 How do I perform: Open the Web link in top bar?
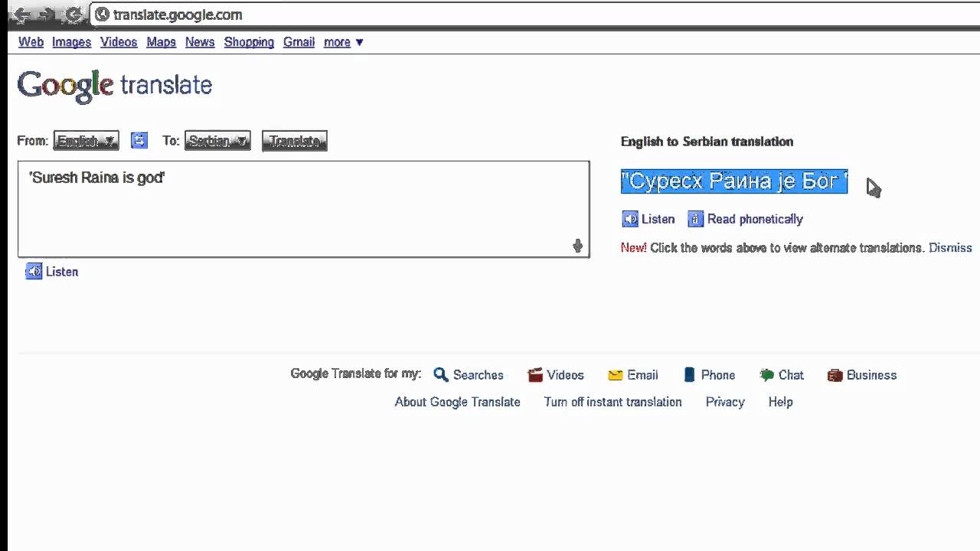[31, 42]
